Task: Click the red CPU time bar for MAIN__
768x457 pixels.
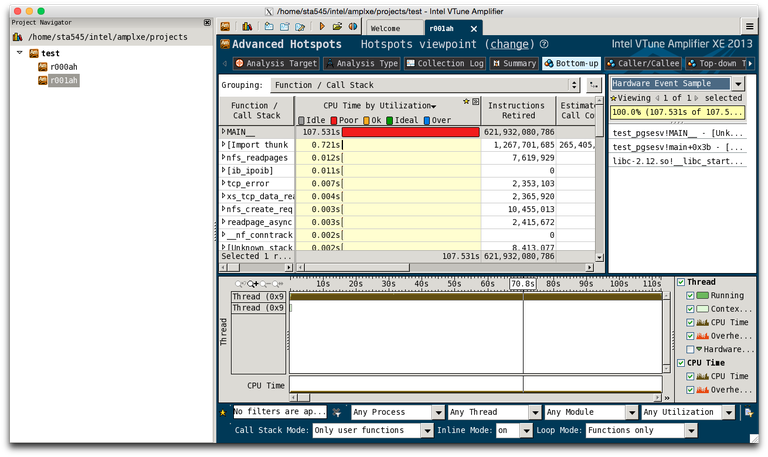Action: (410, 132)
